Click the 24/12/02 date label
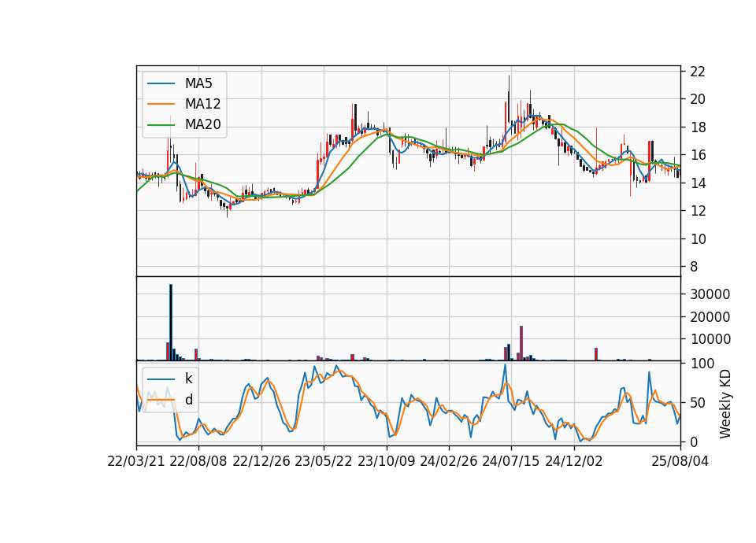The width and height of the screenshot is (756, 543). [574, 461]
